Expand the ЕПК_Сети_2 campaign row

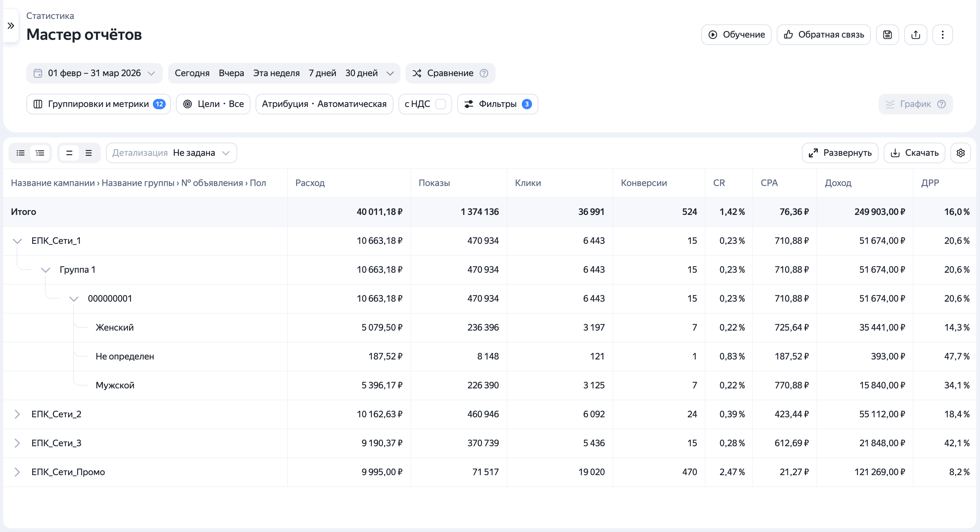[x=17, y=414]
